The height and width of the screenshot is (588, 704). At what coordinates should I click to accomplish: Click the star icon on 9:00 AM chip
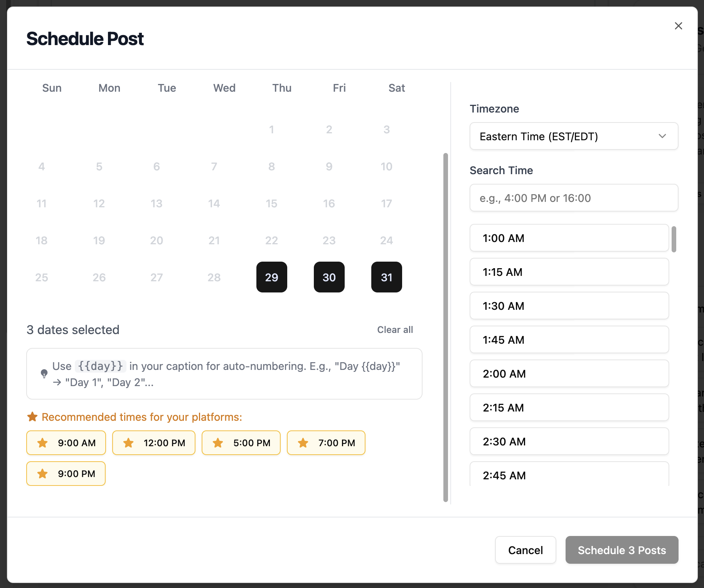pyautogui.click(x=43, y=443)
